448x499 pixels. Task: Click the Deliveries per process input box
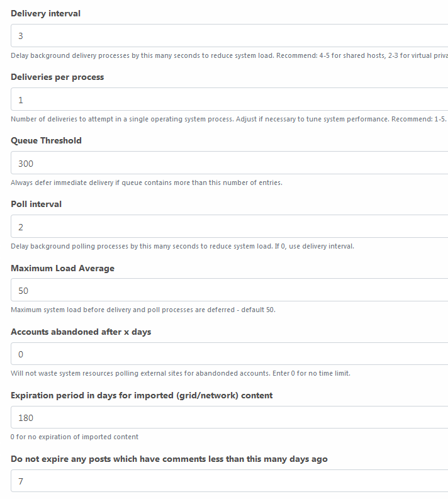pyautogui.click(x=230, y=99)
